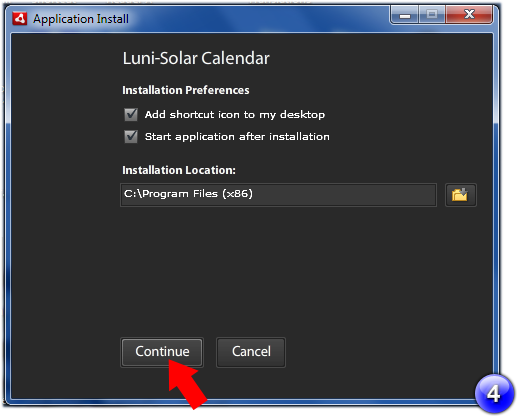Screen dimensions: 517x416
Task: Click the red Adobe AIR title bar icon
Action: point(20,19)
